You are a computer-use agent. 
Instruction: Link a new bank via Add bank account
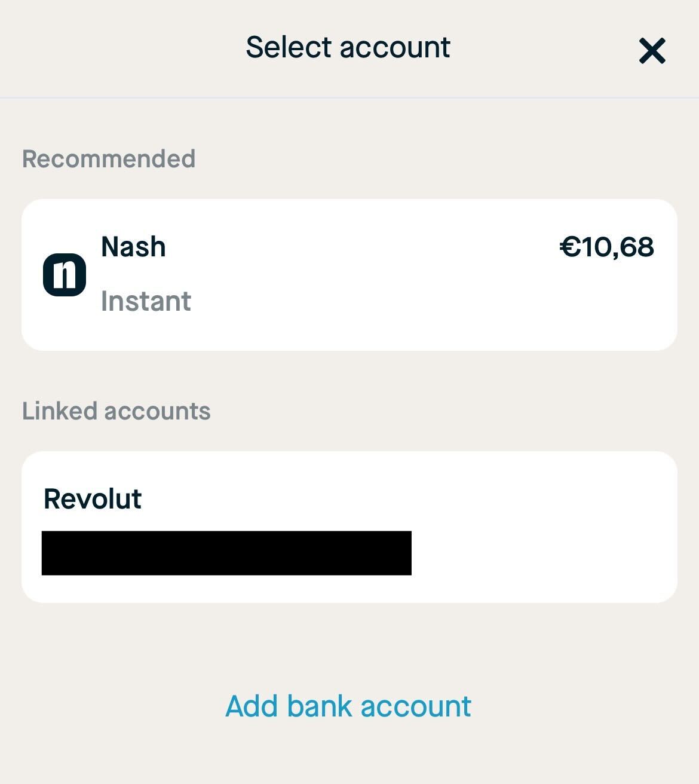point(348,706)
